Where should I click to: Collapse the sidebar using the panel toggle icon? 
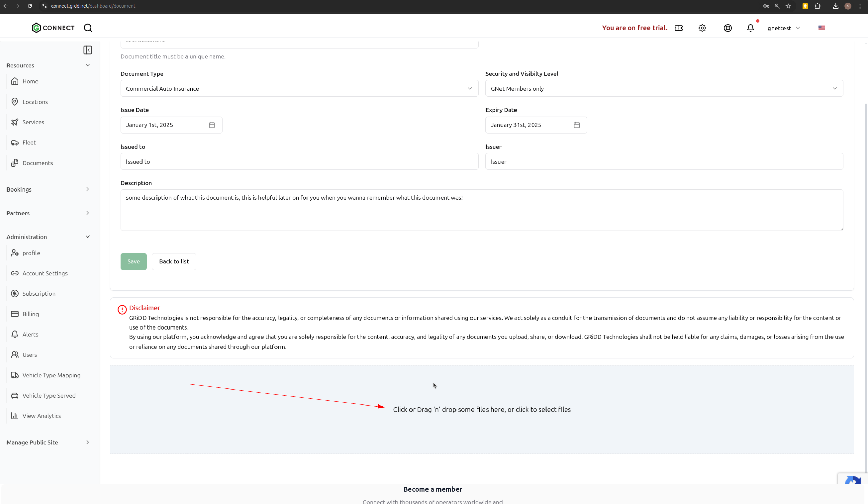click(88, 50)
